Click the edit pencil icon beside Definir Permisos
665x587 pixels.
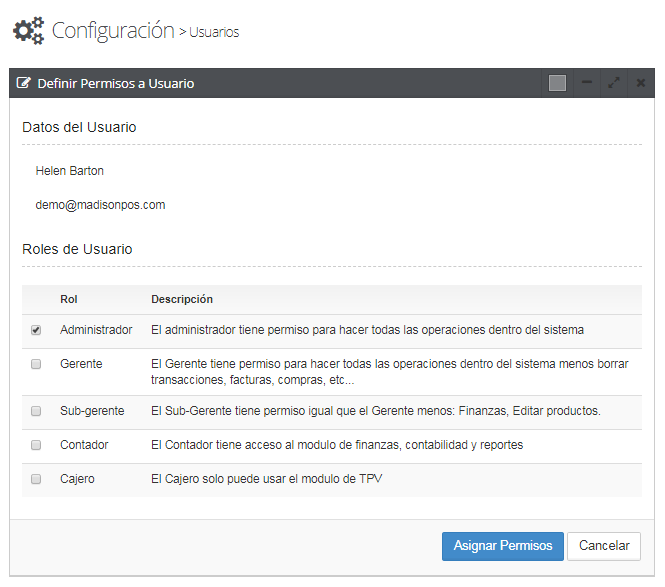tap(24, 83)
